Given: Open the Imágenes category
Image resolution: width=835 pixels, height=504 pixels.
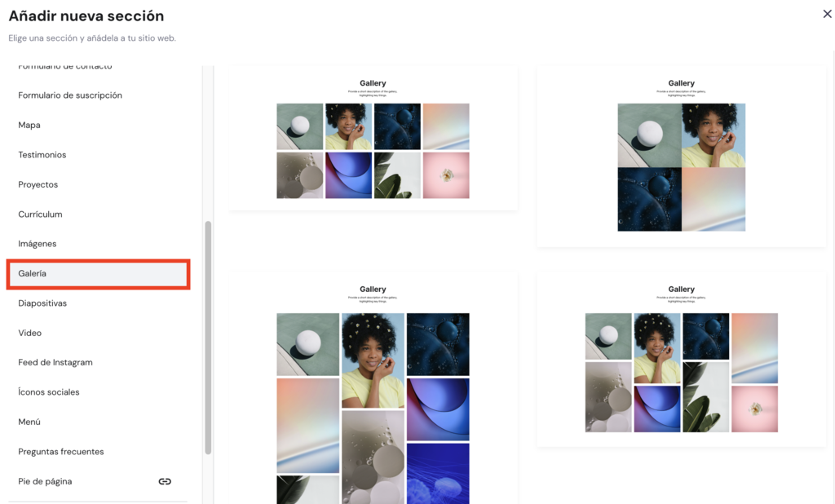Looking at the screenshot, I should click(x=99, y=244).
